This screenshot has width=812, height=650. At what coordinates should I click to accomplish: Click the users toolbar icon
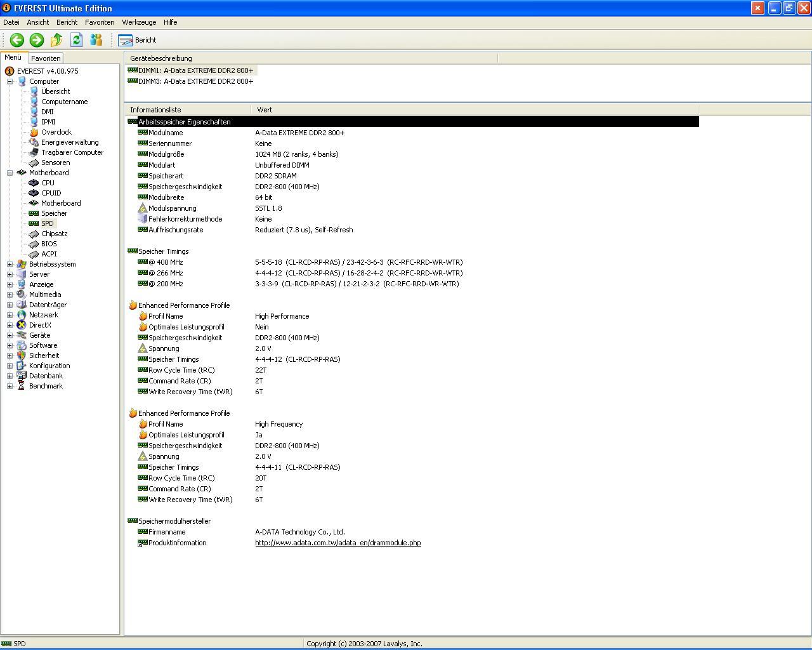tap(96, 40)
